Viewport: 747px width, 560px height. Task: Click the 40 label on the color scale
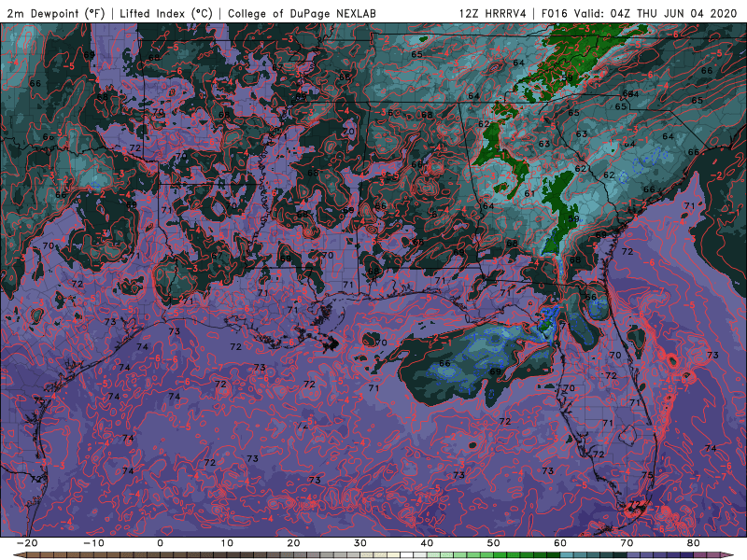pyautogui.click(x=427, y=543)
